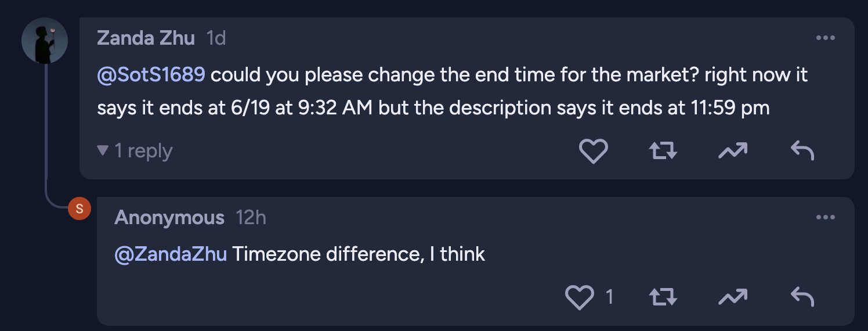Reply to the Anonymous comment with arrow icon
The height and width of the screenshot is (331, 868).
tap(802, 297)
